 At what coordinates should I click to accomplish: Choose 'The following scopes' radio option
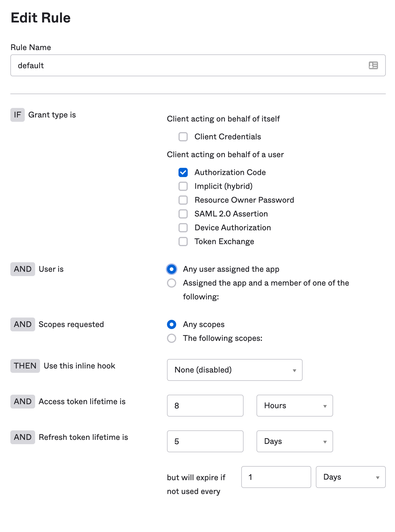[172, 338]
